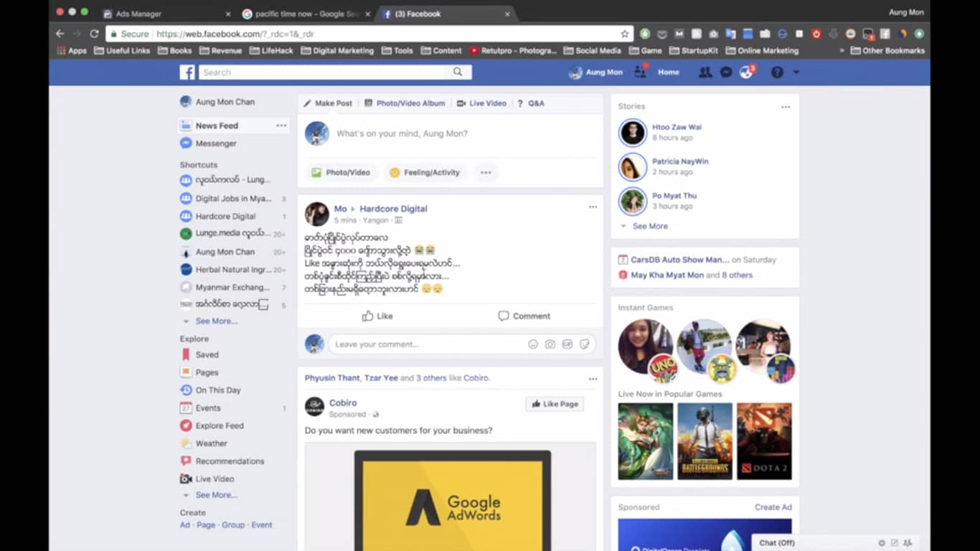Screen dimensions: 980x551
Task: Open Explore Feed icon
Action: (186, 425)
